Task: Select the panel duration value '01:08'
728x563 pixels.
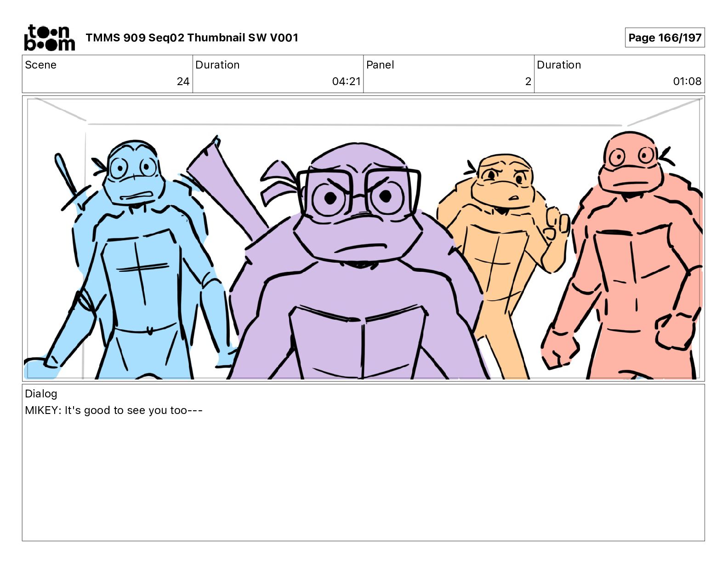Action: coord(687,81)
